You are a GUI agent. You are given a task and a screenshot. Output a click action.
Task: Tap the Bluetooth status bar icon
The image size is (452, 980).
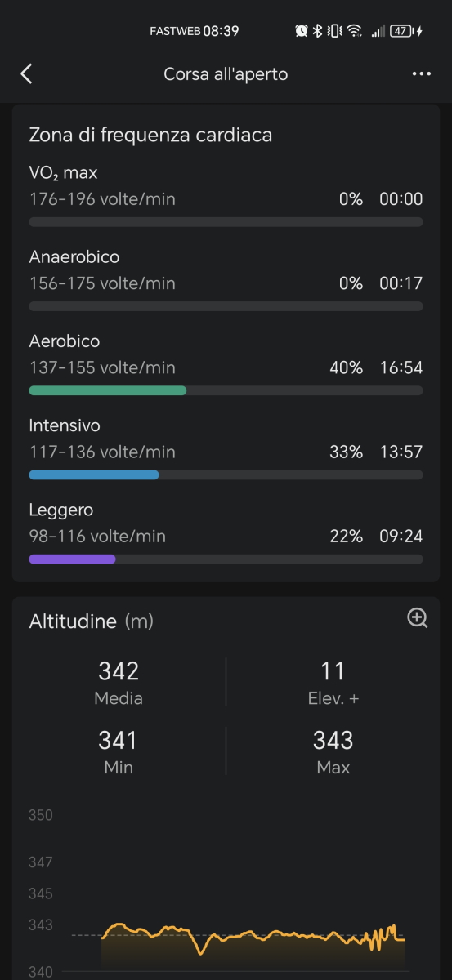pos(318,31)
